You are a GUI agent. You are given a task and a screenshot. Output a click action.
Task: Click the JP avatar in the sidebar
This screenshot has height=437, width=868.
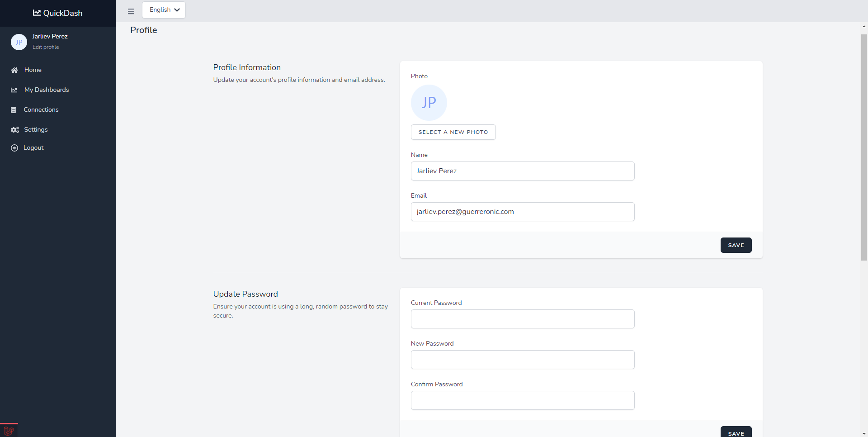coord(19,42)
